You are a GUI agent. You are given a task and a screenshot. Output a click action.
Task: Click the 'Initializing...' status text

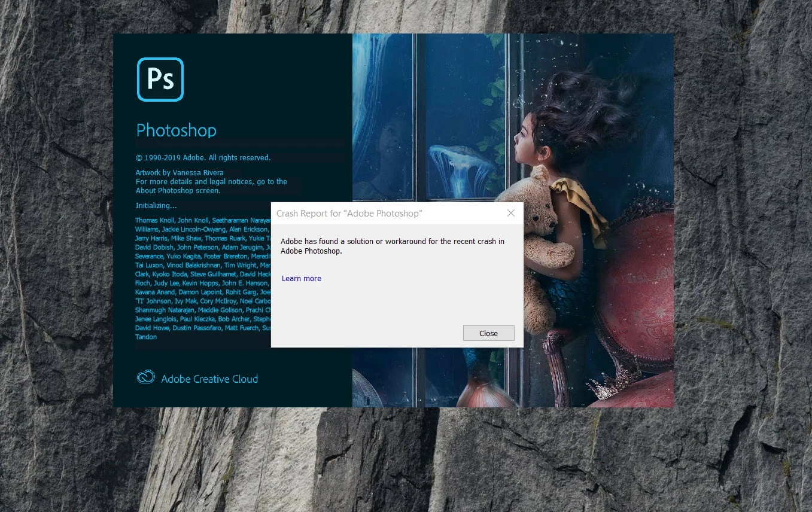coord(156,206)
